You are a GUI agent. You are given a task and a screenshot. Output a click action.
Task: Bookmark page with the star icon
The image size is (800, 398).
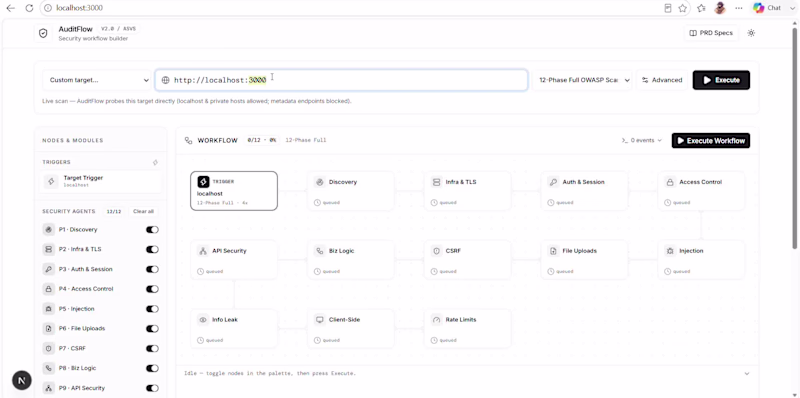point(683,8)
